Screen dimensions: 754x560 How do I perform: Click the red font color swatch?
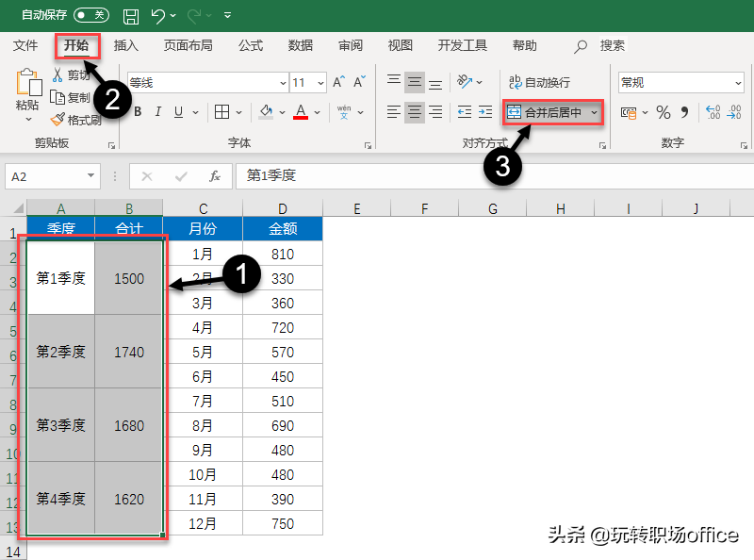tap(301, 112)
